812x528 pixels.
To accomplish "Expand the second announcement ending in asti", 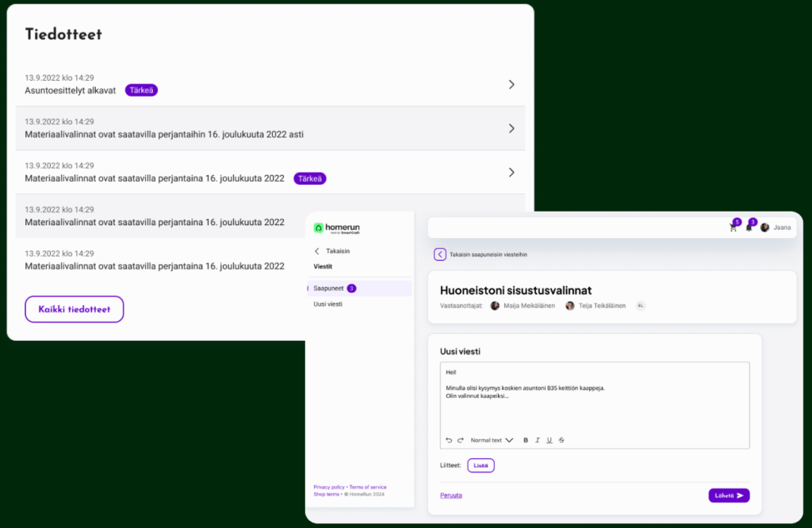I will [x=511, y=128].
